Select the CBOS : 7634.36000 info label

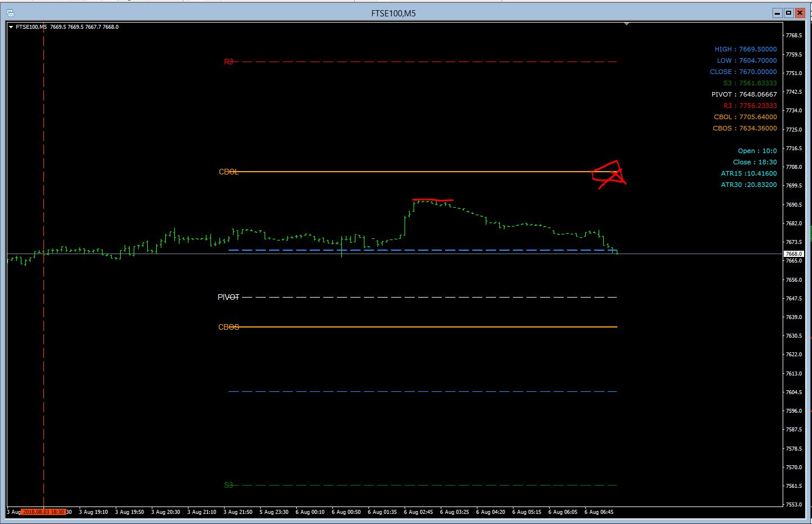point(744,128)
